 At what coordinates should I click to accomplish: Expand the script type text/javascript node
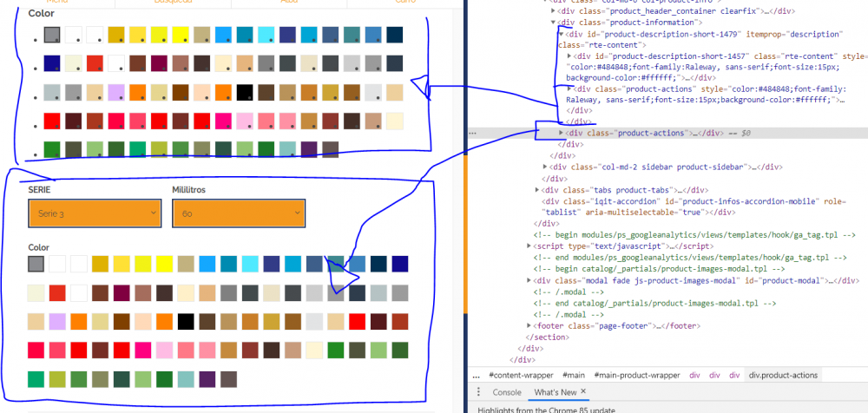(529, 246)
